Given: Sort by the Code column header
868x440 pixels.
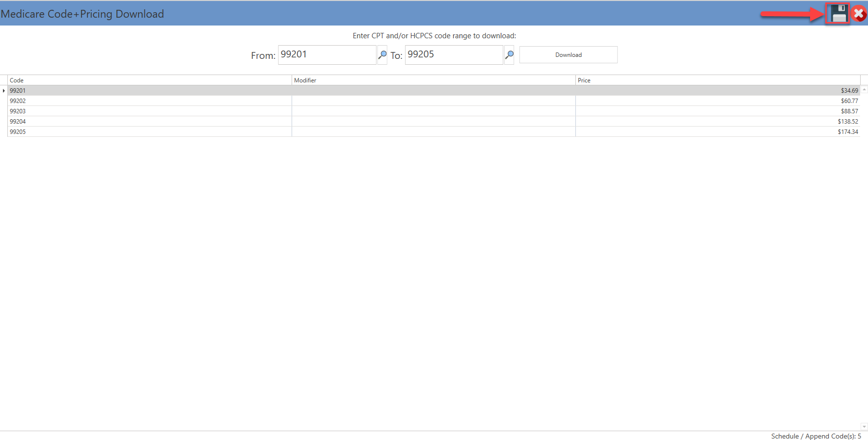Looking at the screenshot, I should [x=150, y=80].
